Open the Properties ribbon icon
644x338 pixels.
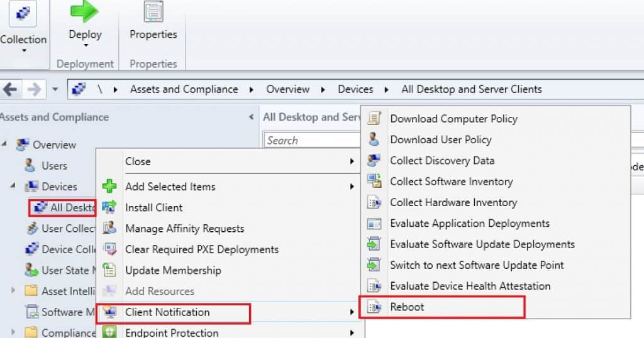click(x=153, y=13)
